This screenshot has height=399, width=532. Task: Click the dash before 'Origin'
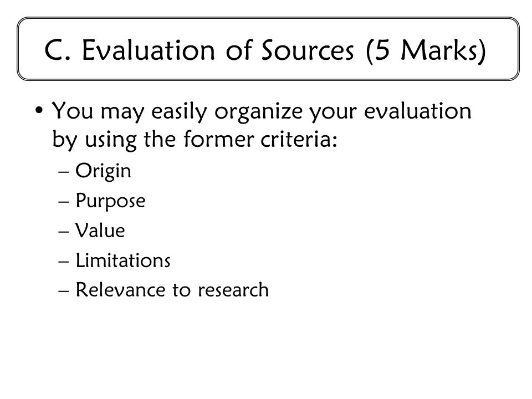click(x=64, y=172)
